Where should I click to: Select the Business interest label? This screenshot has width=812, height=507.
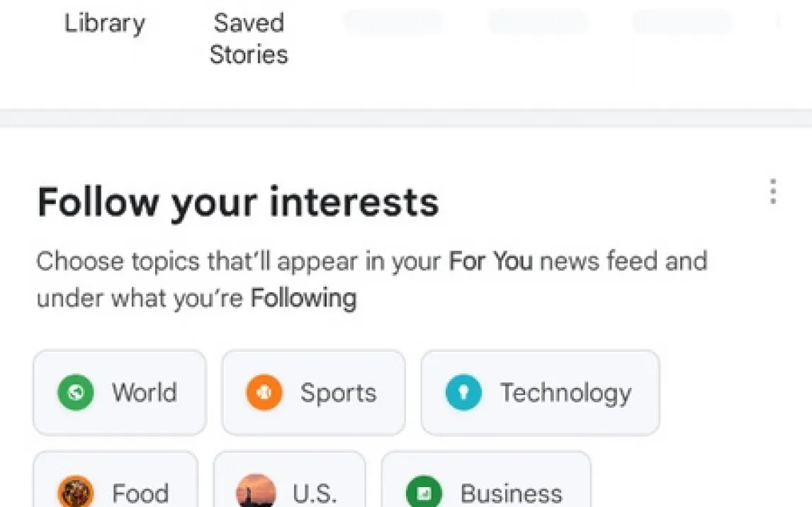point(511,492)
